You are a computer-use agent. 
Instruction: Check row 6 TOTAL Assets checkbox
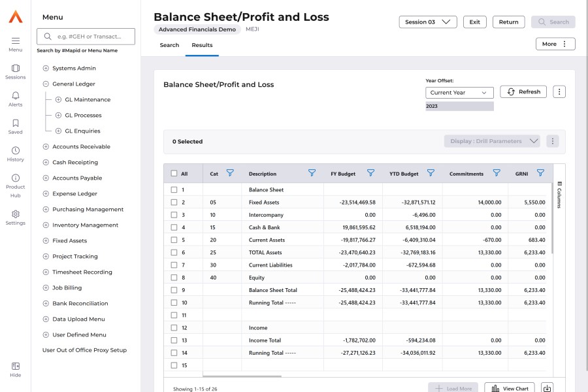[x=174, y=252]
